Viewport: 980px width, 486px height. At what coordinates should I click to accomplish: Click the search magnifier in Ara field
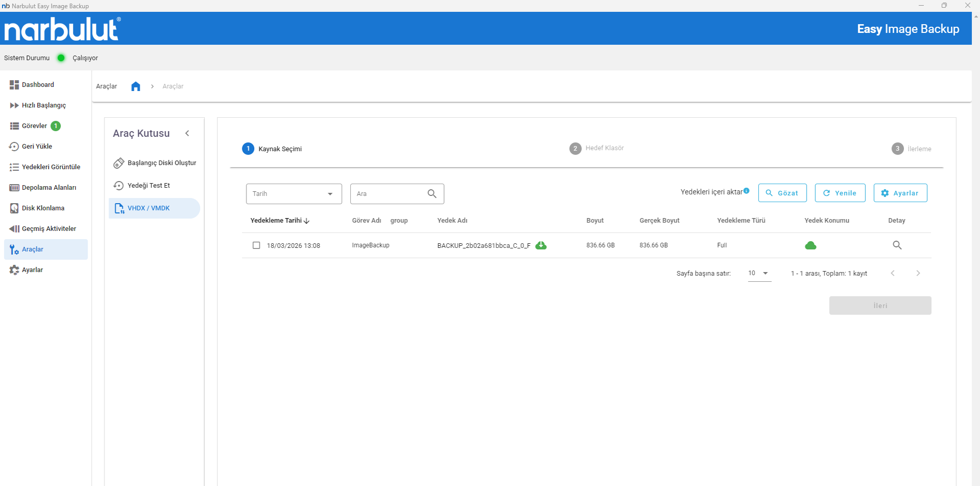pyautogui.click(x=432, y=194)
